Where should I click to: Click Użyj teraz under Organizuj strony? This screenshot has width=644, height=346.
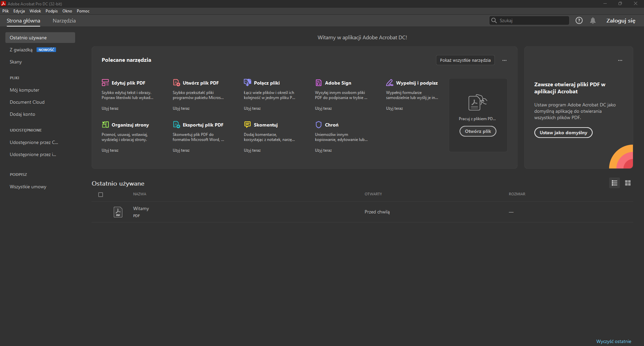[110, 150]
